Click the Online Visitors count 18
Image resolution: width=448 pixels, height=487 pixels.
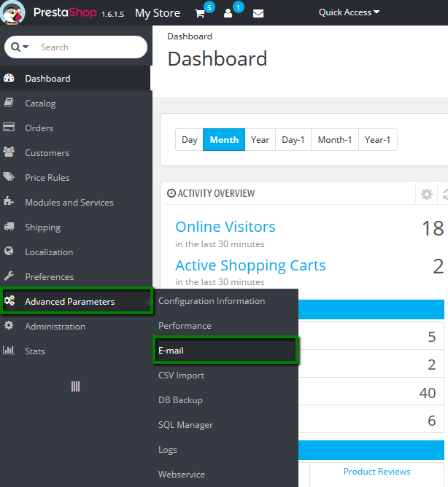tap(433, 229)
